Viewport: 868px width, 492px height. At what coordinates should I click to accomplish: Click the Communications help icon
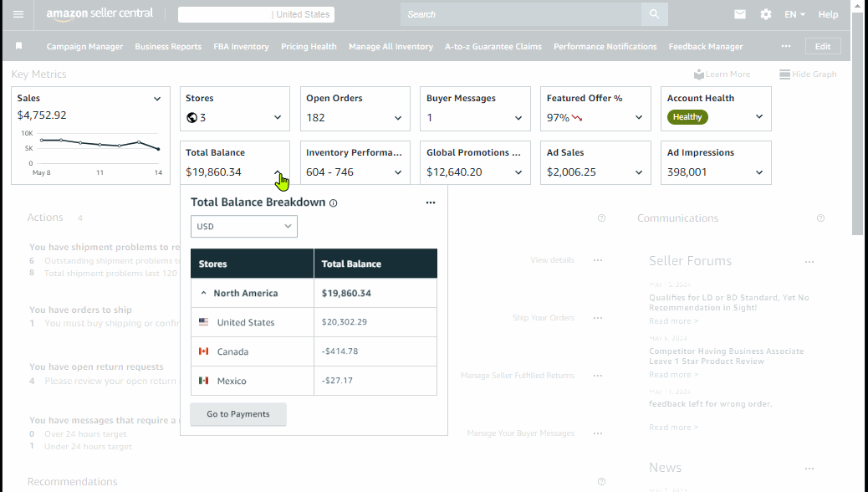coord(821,218)
